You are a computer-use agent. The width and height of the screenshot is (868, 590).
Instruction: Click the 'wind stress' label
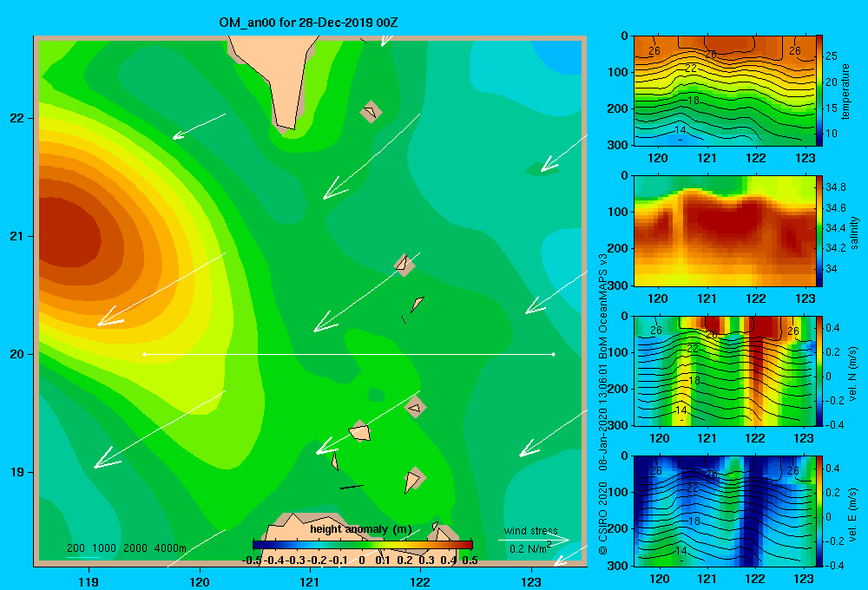pos(530,530)
